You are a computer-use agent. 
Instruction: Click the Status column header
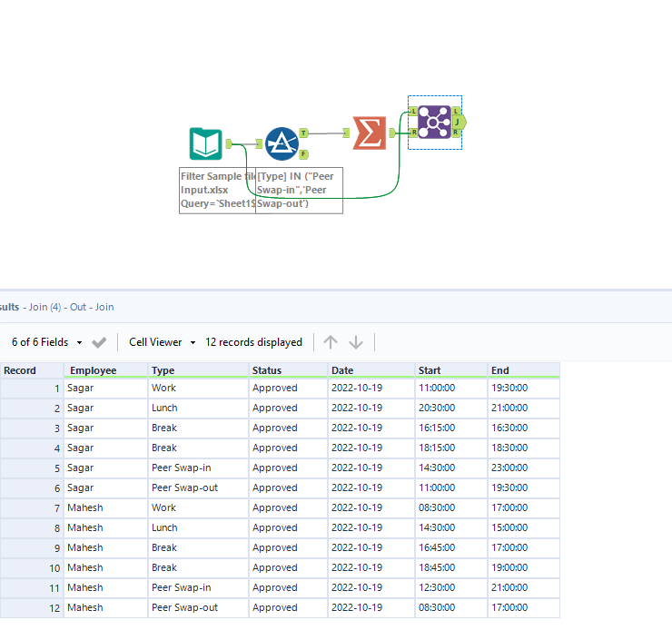coord(289,370)
